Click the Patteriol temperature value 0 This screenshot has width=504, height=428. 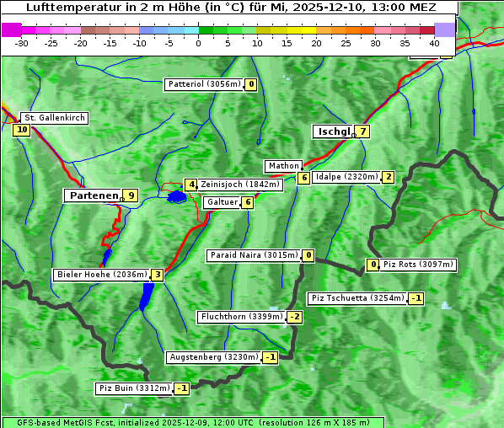point(250,84)
